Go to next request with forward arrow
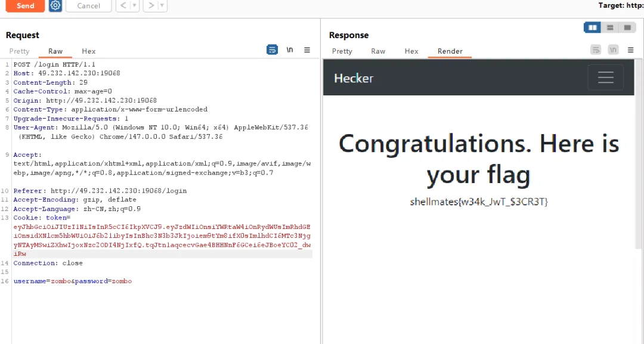 click(x=151, y=6)
